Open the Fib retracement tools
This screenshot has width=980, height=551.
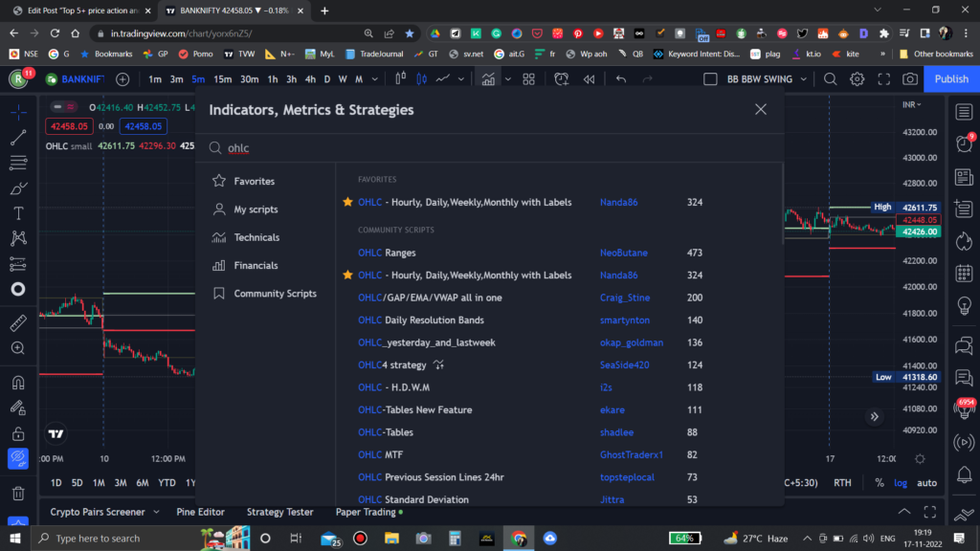(18, 163)
